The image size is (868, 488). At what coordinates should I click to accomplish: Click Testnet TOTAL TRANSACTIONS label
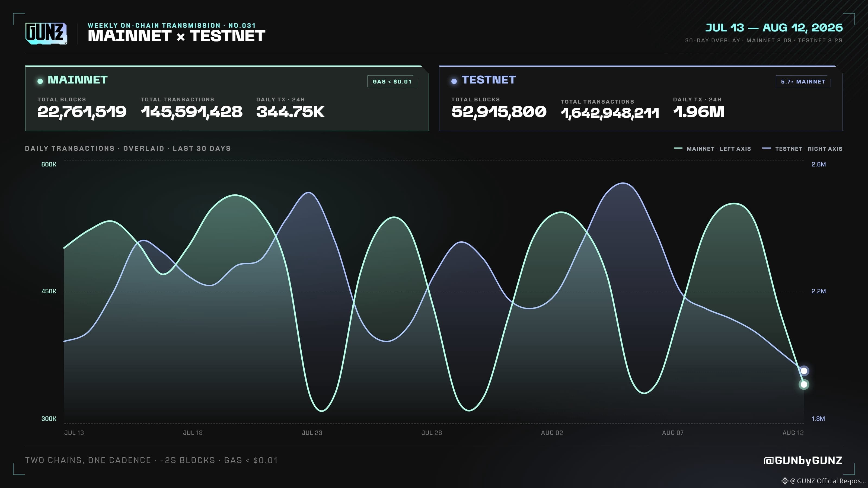tap(597, 102)
